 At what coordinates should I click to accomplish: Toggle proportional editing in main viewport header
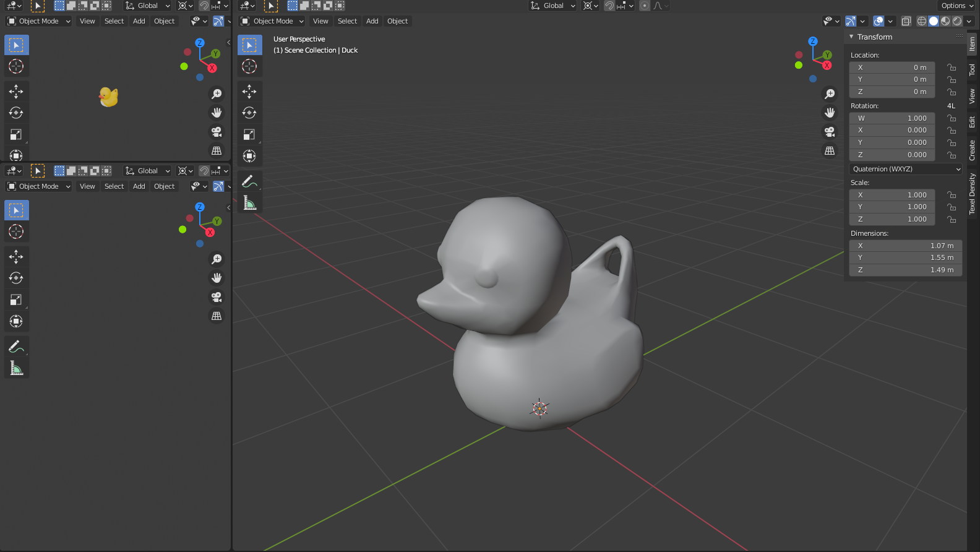pos(645,6)
